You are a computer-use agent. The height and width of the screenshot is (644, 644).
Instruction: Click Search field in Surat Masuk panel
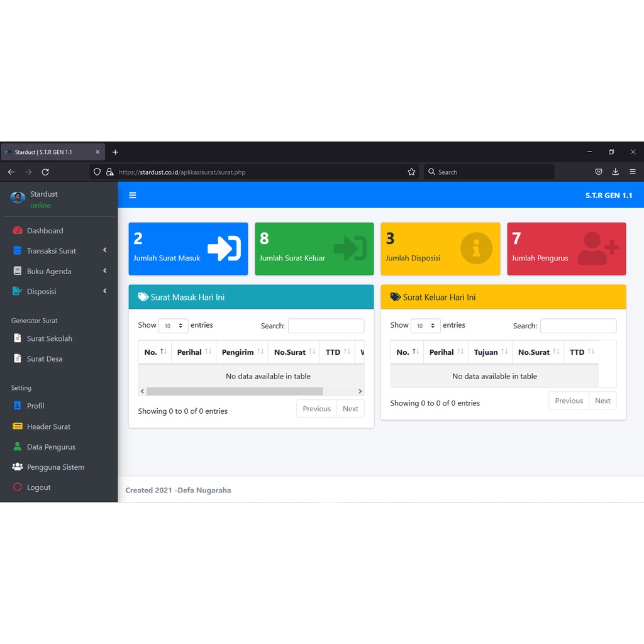pyautogui.click(x=326, y=326)
